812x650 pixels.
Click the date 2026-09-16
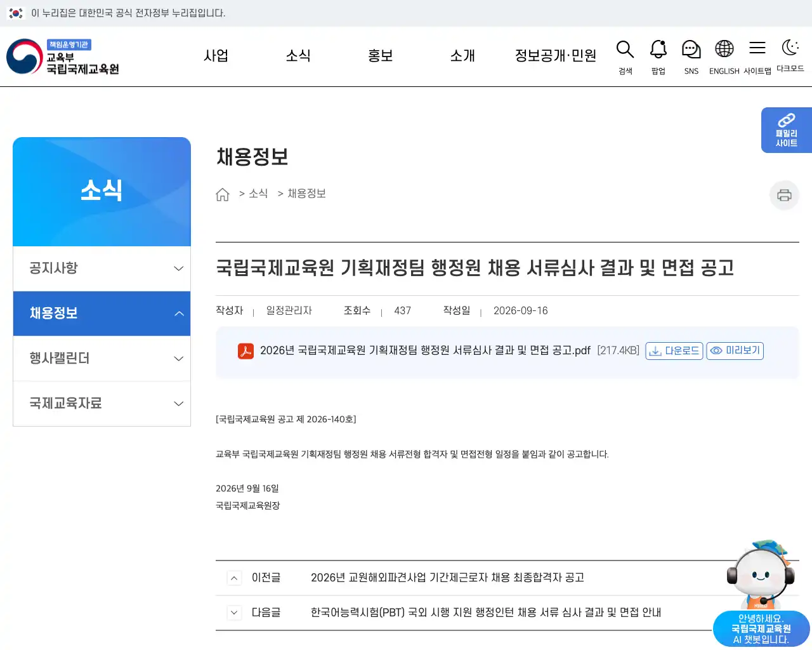click(521, 311)
